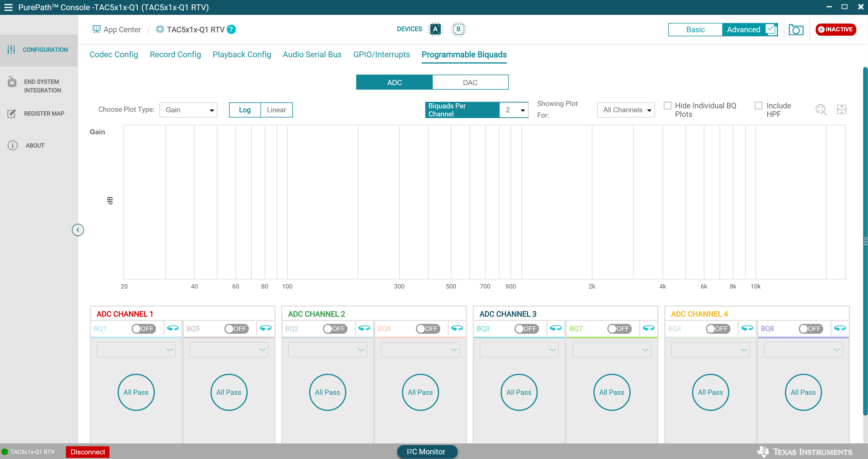Image resolution: width=868 pixels, height=459 pixels.
Task: Click the green connection status dot
Action: pos(5,452)
